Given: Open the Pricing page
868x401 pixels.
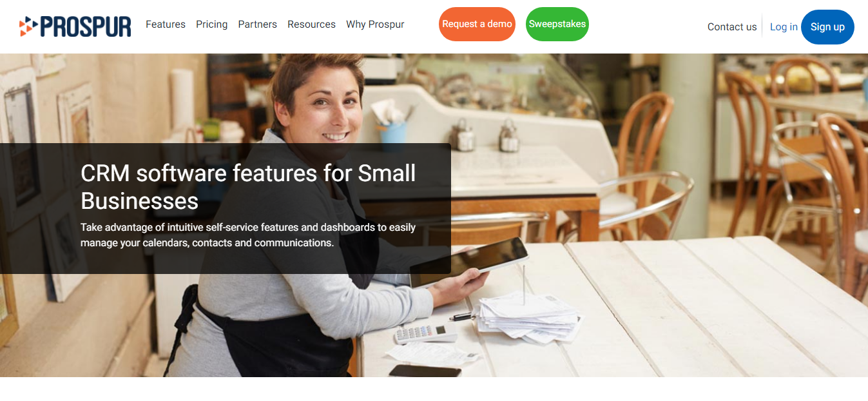Looking at the screenshot, I should pos(212,24).
